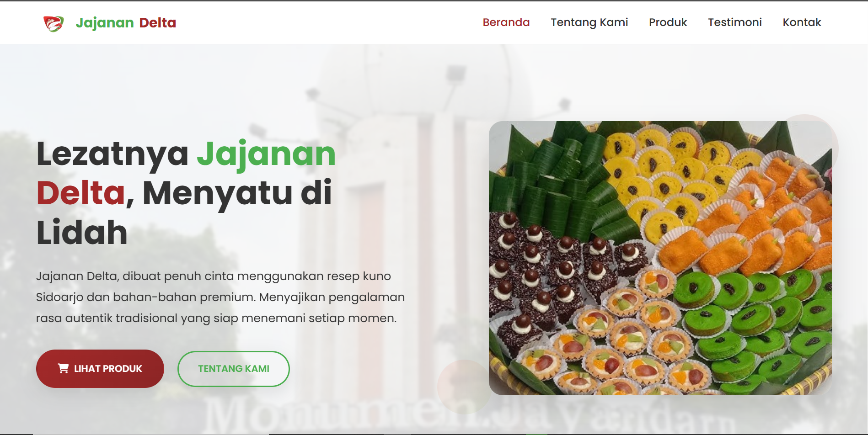Click the word "Lidah" in the headline
The width and height of the screenshot is (868, 435).
[x=81, y=232]
